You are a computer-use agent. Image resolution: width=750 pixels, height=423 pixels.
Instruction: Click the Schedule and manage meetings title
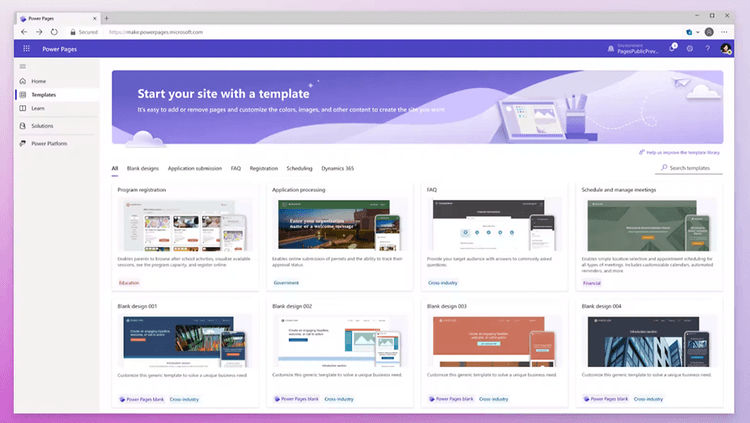(618, 190)
